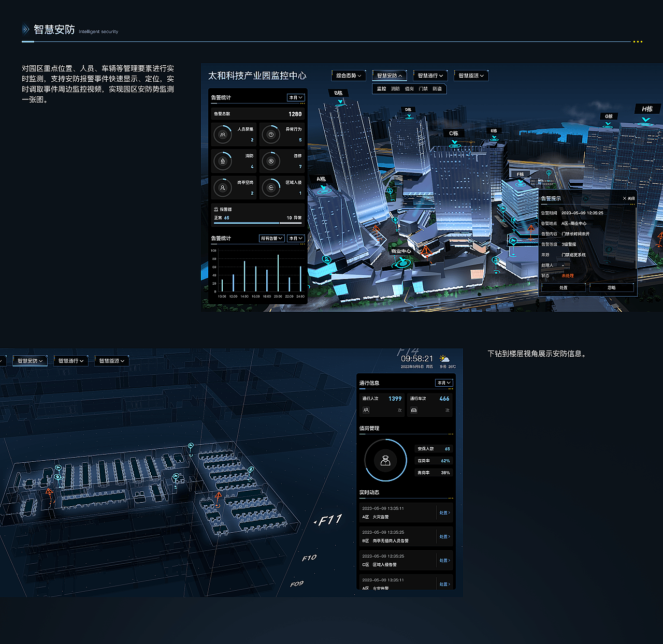Close the 告警提示 popup
Image resolution: width=663 pixels, height=644 pixels.
(629, 198)
